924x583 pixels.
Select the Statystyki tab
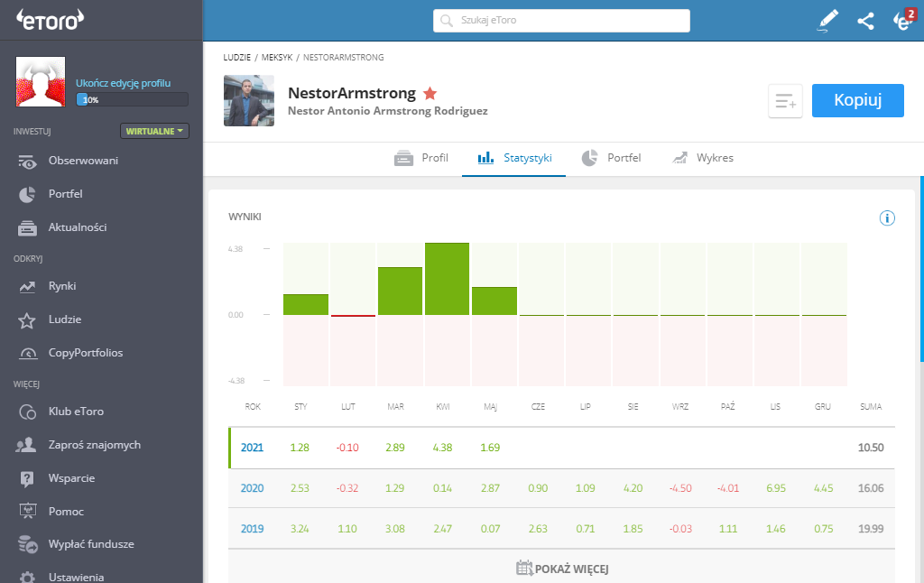pyautogui.click(x=514, y=158)
